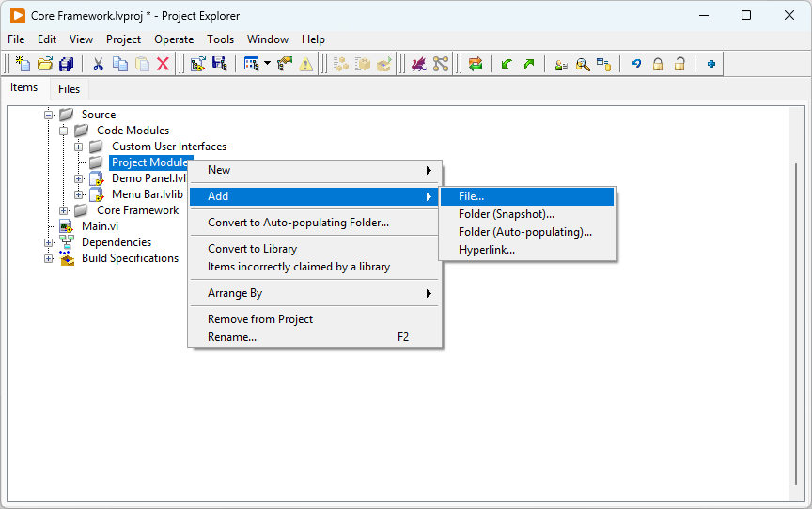
Task: Open the Tools menu
Action: (x=221, y=39)
